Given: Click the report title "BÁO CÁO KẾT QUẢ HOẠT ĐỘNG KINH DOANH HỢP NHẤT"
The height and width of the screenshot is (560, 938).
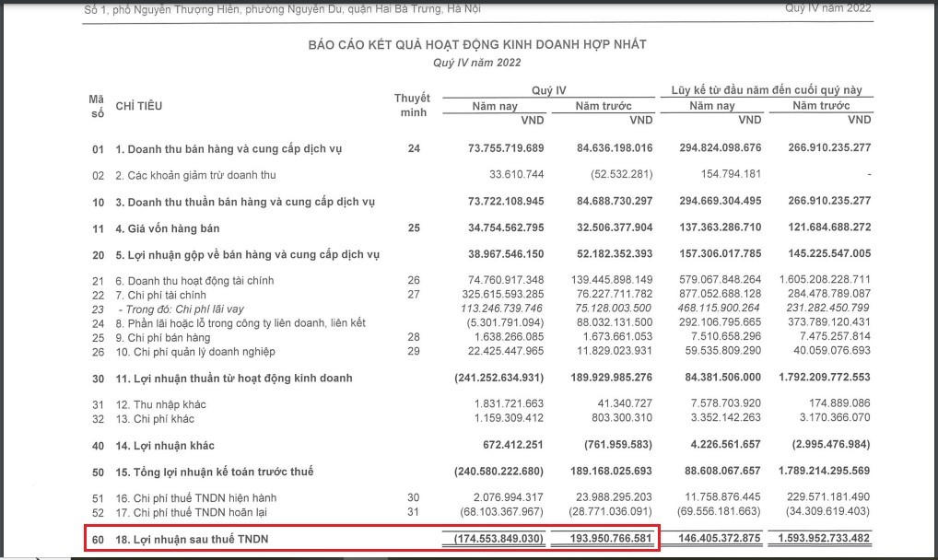Looking at the screenshot, I should (477, 44).
